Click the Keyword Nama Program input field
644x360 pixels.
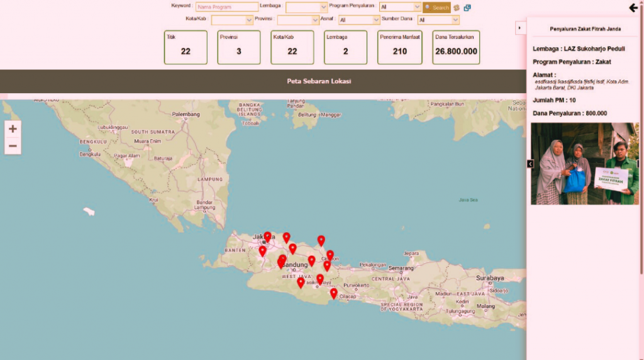pos(227,7)
